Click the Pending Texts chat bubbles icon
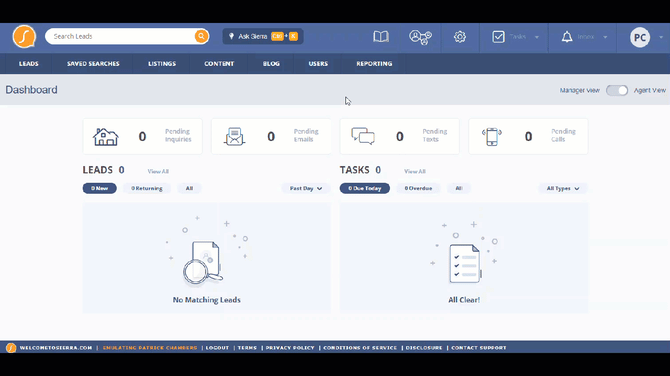Image resolution: width=670 pixels, height=376 pixels. click(363, 136)
